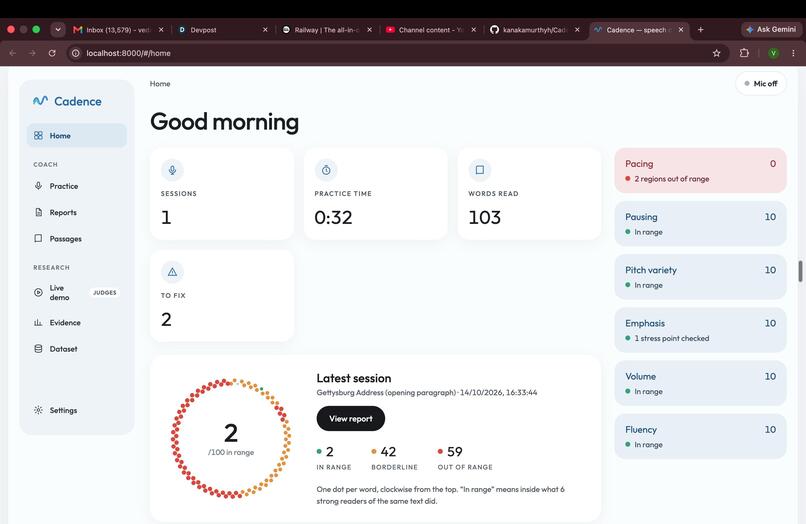806x524 pixels.
Task: Expand the tab search dropdown
Action: click(x=58, y=30)
